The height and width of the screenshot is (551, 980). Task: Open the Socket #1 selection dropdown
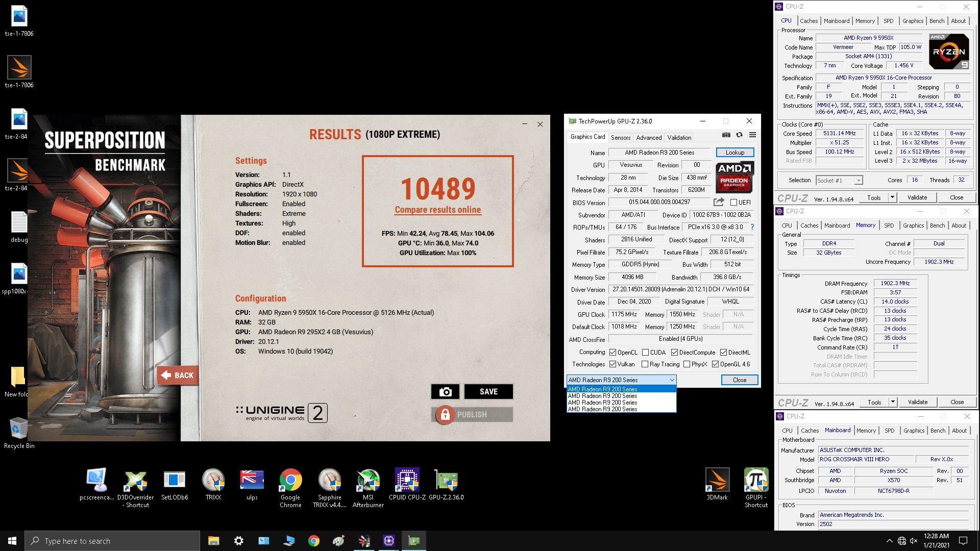point(839,181)
